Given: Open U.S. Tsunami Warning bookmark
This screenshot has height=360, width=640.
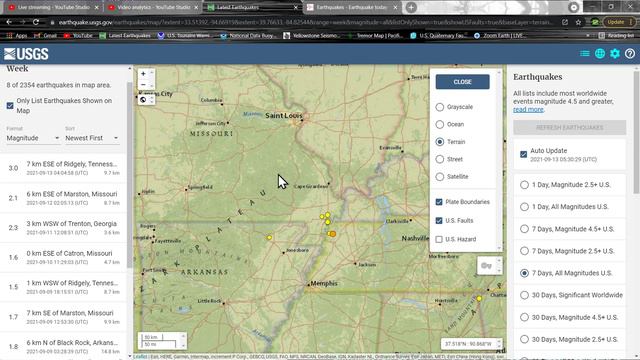Looking at the screenshot, I should 184,36.
